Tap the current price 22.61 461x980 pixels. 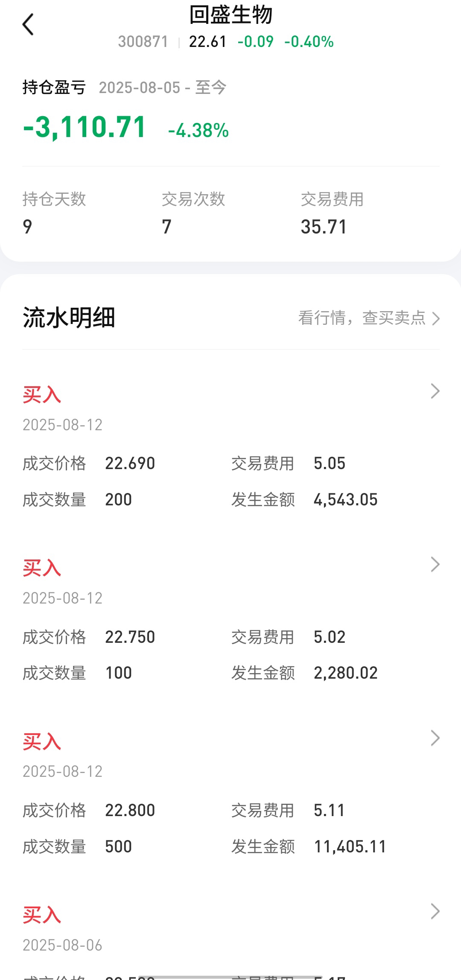pyautogui.click(x=207, y=41)
